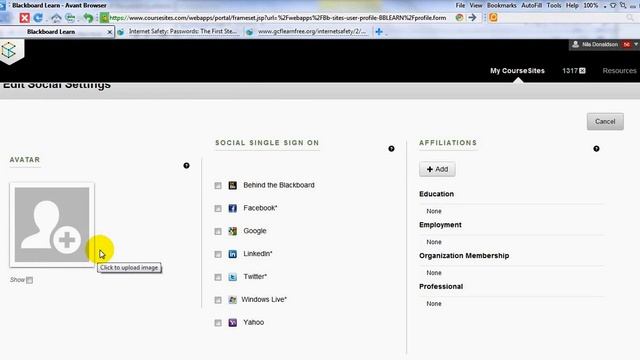The image size is (640, 360).
Task: Toggle the LinkedIn sign-on checkbox
Action: tap(218, 254)
